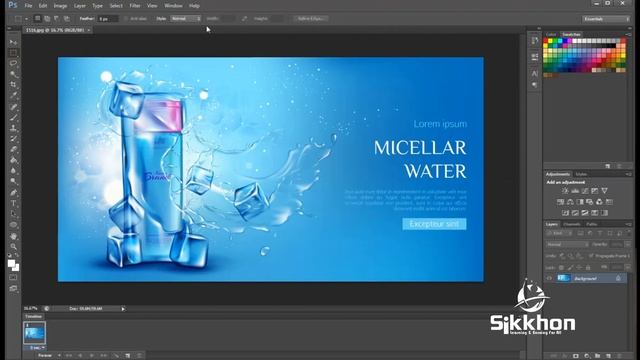The image size is (640, 360).
Task: Enable Add to selection mode
Action: [47, 19]
